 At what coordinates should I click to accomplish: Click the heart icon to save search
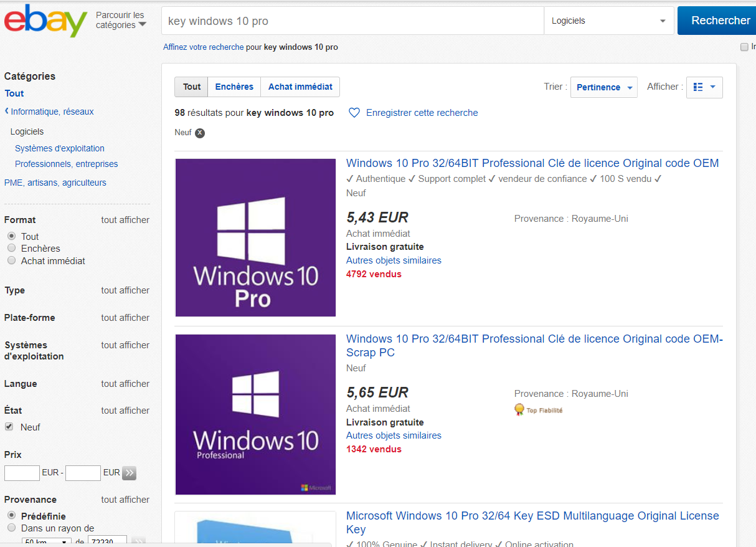coord(354,113)
